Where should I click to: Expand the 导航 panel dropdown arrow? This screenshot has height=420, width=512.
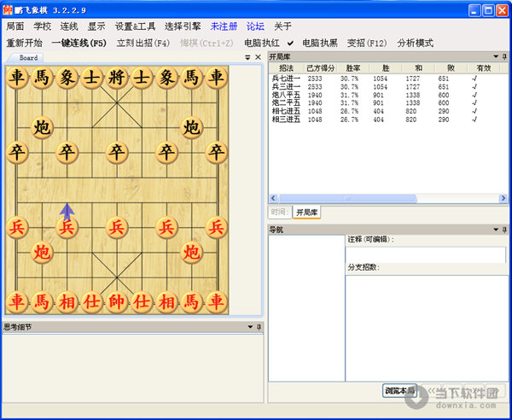click(x=495, y=229)
